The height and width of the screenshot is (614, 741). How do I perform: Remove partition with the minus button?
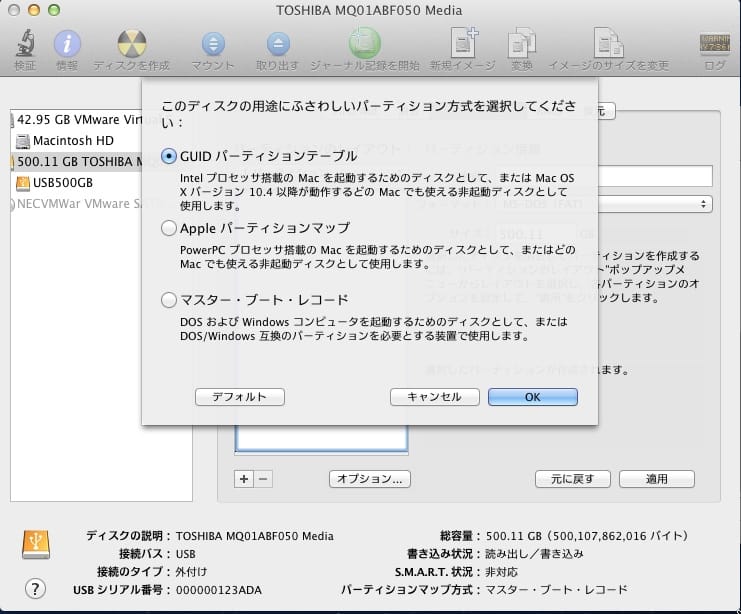263,479
